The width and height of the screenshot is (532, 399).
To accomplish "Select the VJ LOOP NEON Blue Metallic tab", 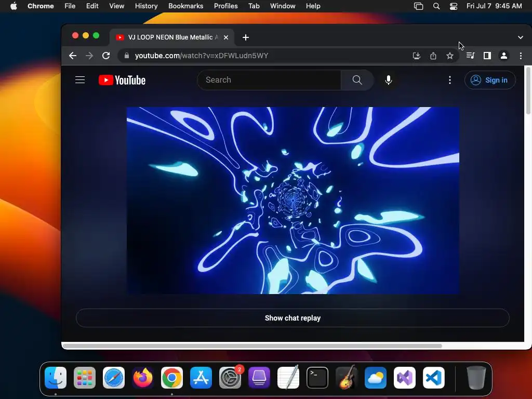I will point(171,37).
